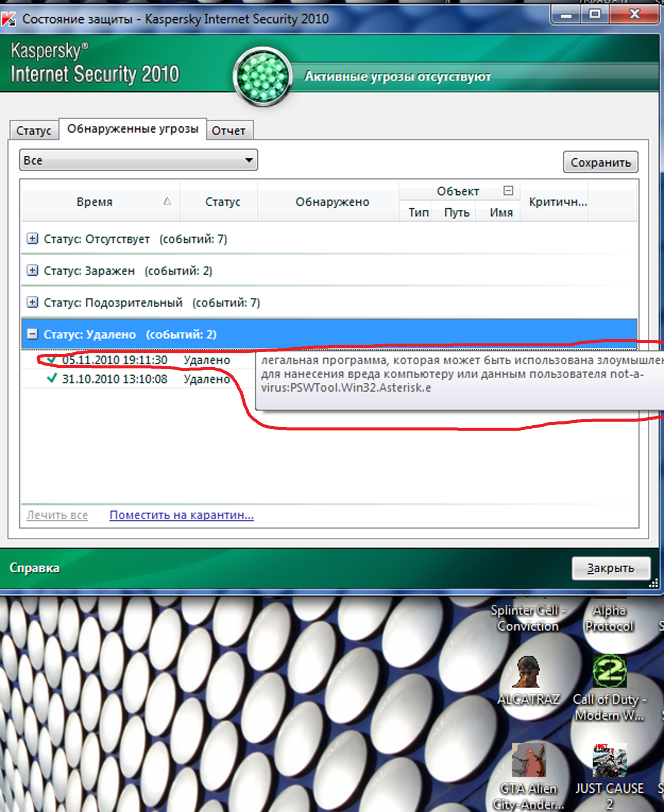Click the Путь column header

(x=454, y=212)
